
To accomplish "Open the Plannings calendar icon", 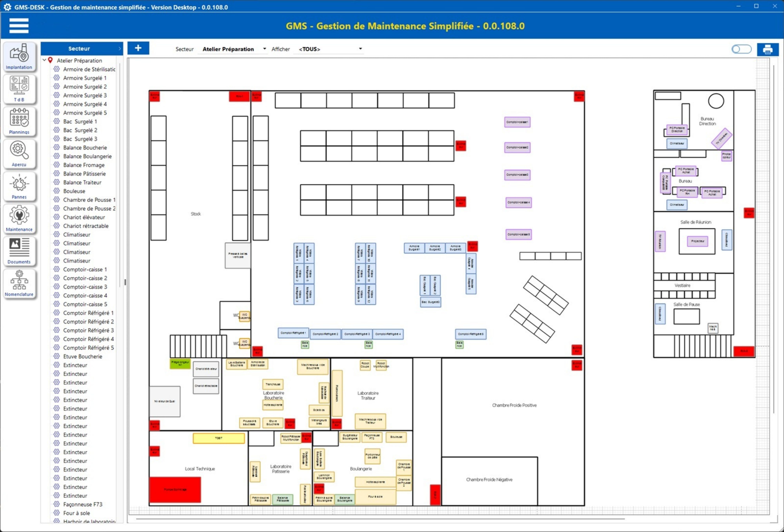I will [19, 121].
